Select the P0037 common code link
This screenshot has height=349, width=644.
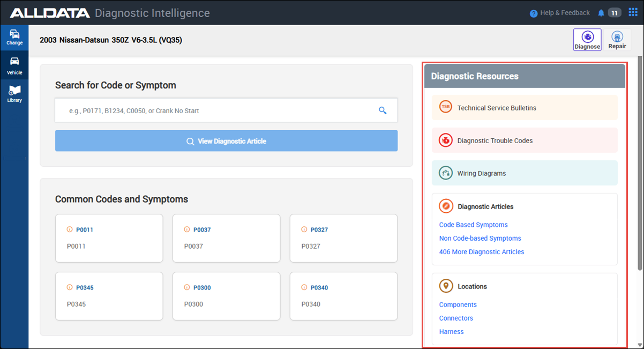[x=202, y=229]
